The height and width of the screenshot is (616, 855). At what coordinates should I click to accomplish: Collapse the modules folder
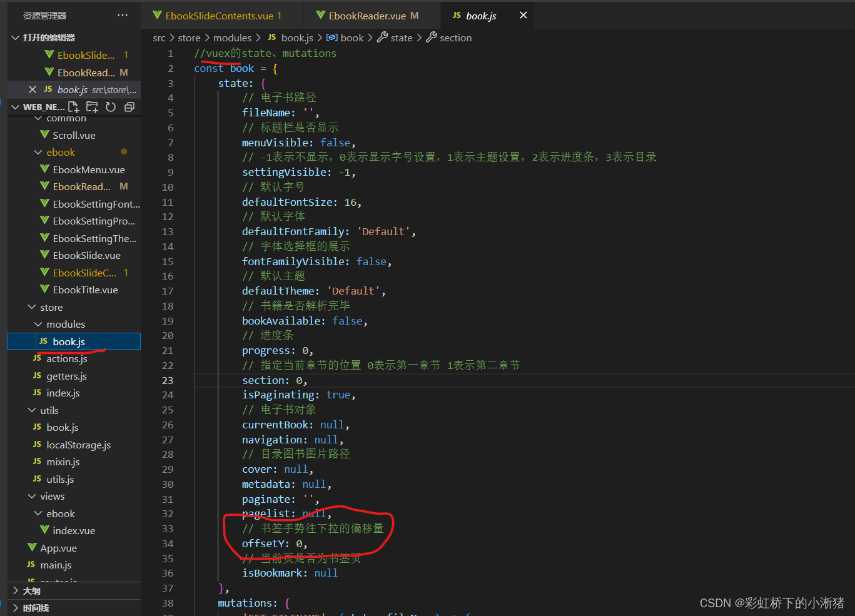pos(39,324)
